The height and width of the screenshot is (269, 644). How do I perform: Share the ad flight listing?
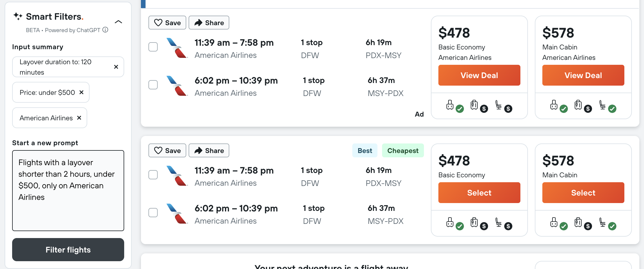pyautogui.click(x=209, y=23)
